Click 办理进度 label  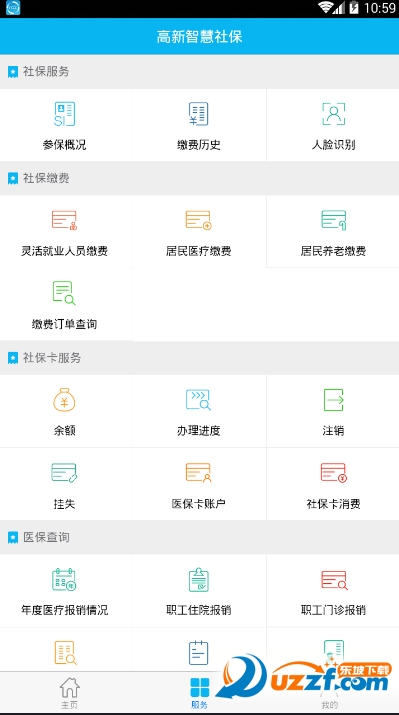tap(199, 430)
